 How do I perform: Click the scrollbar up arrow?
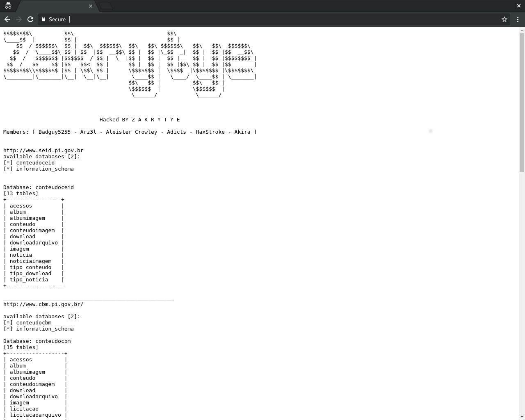522,30
